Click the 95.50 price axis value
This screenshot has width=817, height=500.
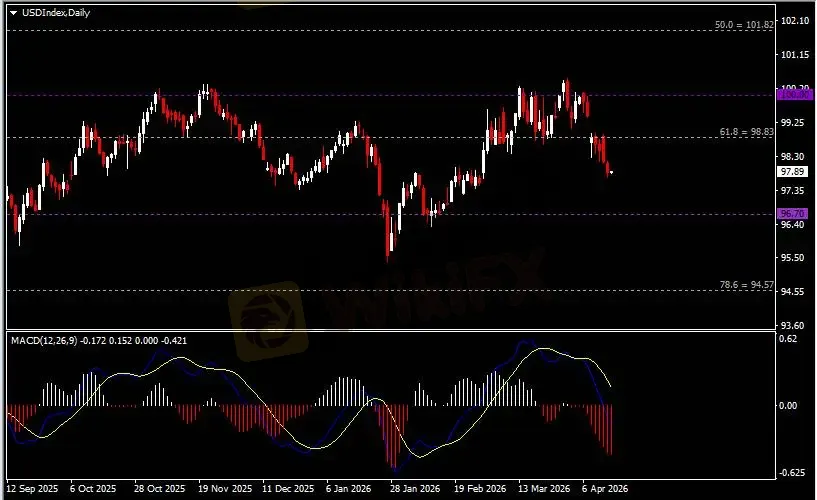coord(793,257)
